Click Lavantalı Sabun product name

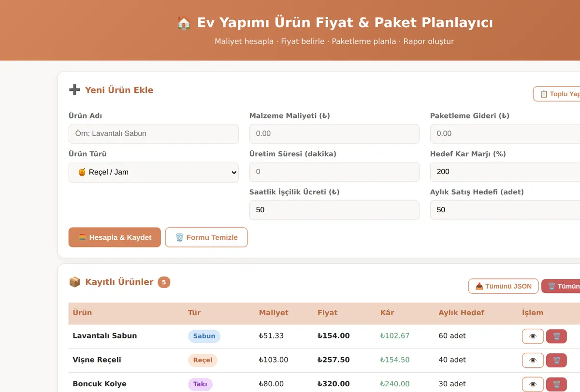coord(105,336)
